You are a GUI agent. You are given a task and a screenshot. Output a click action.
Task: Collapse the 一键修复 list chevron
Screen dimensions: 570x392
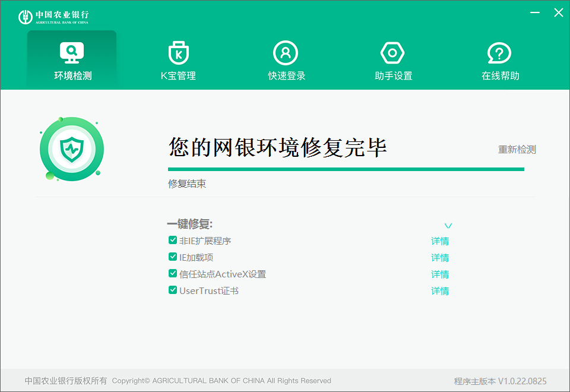click(448, 226)
